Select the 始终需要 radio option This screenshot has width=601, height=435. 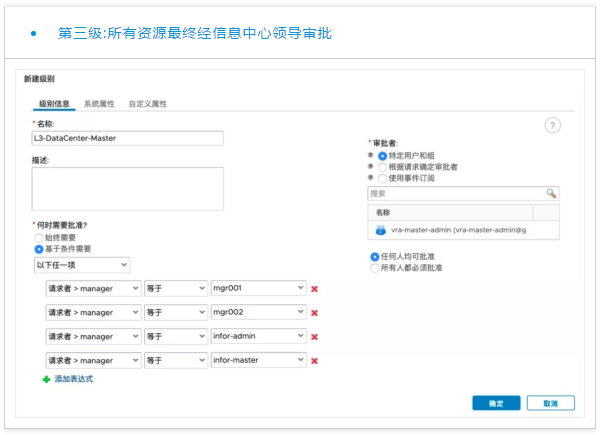coord(39,238)
